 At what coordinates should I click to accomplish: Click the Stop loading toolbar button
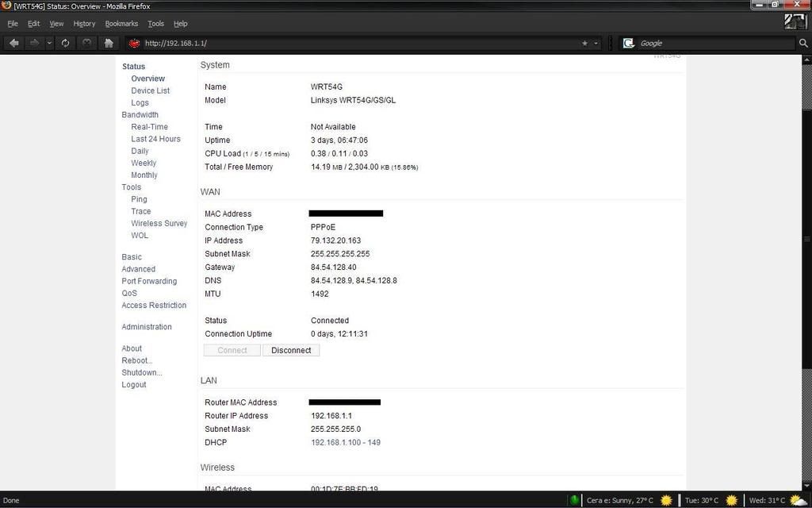click(86, 43)
